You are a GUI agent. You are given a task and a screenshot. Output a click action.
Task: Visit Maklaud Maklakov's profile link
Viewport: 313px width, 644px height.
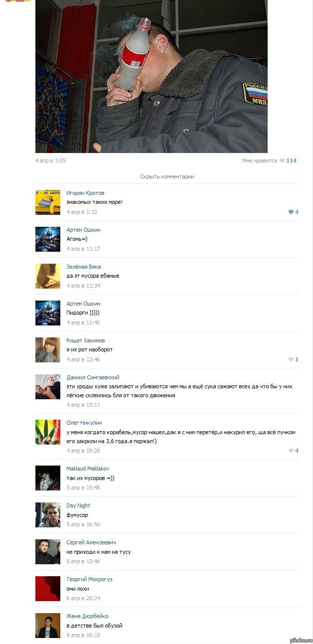(x=88, y=469)
